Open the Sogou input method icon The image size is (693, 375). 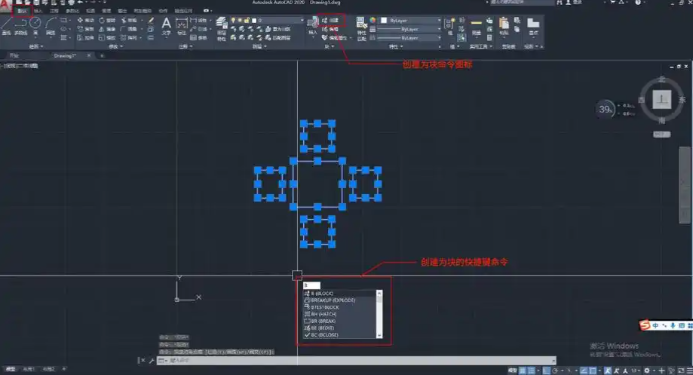coord(645,325)
